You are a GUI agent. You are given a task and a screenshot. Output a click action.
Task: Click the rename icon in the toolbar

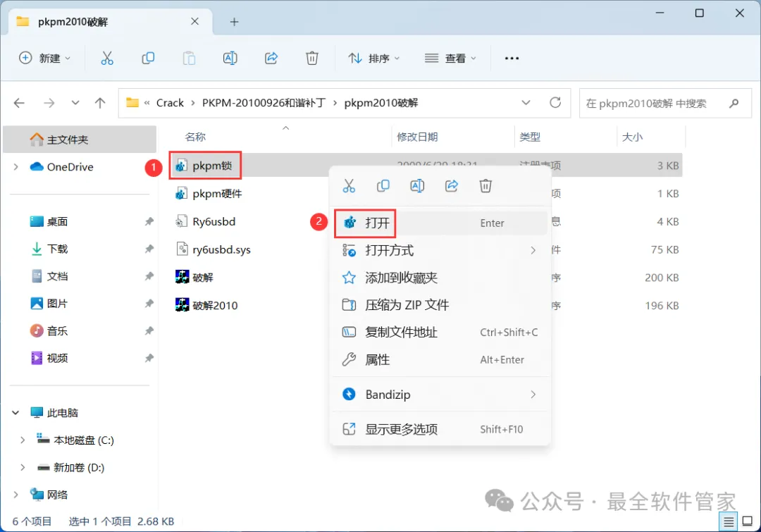click(230, 58)
